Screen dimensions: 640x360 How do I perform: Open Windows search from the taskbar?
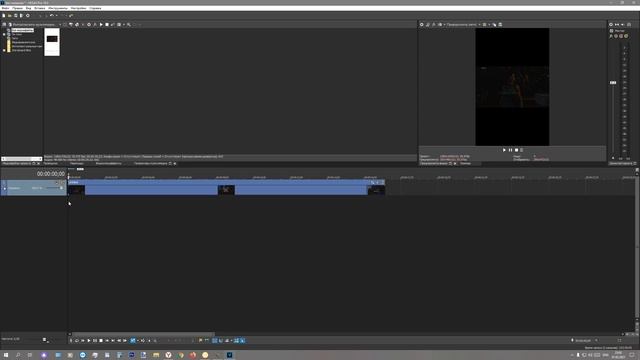pyautogui.click(x=18, y=355)
